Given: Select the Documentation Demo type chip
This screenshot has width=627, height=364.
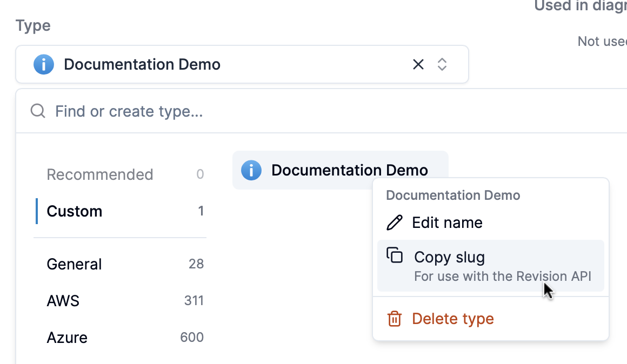Looking at the screenshot, I should [341, 170].
